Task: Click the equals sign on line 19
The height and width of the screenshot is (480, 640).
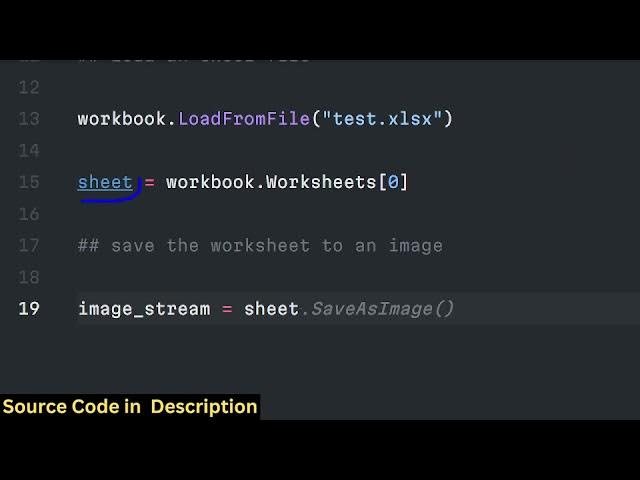Action: [x=226, y=309]
